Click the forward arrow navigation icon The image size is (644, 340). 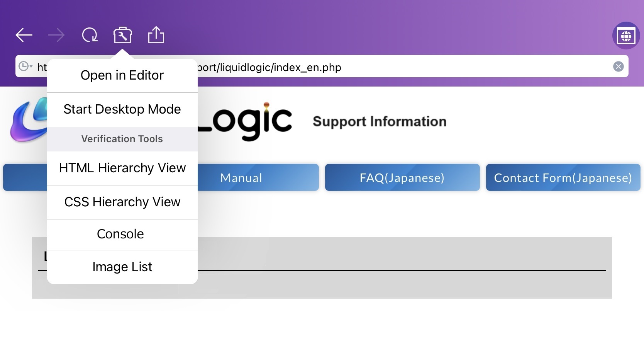click(x=56, y=35)
